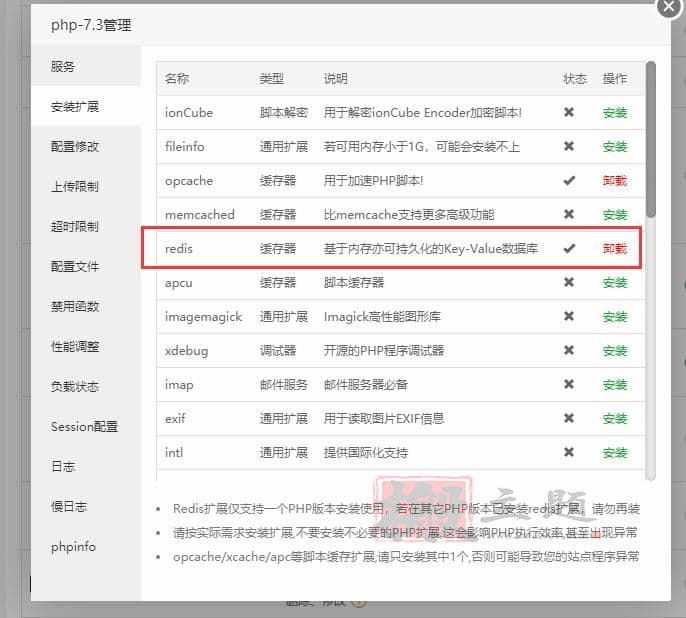
Task: Install the fileinfo extension
Action: [615, 147]
